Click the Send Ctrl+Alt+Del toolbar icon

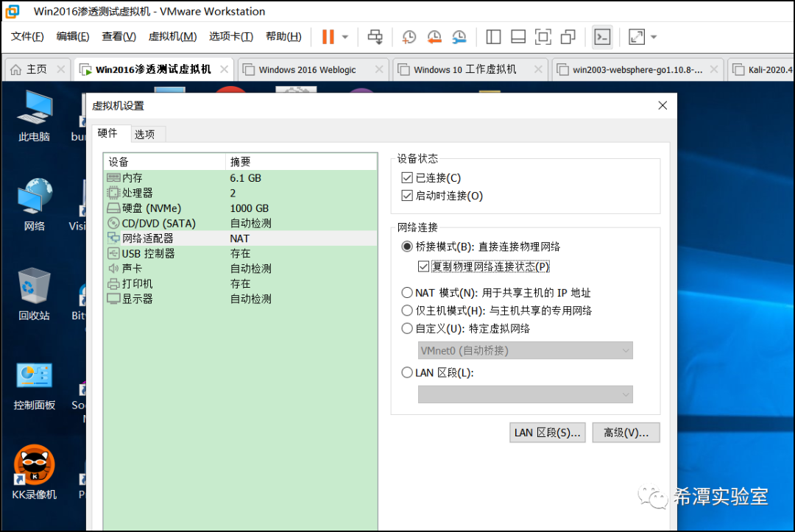(x=375, y=37)
